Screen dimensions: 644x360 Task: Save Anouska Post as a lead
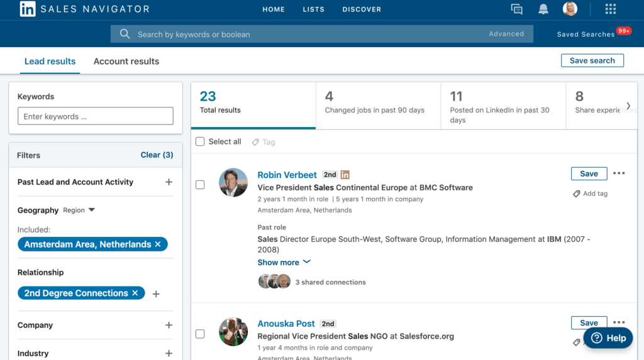pyautogui.click(x=589, y=323)
